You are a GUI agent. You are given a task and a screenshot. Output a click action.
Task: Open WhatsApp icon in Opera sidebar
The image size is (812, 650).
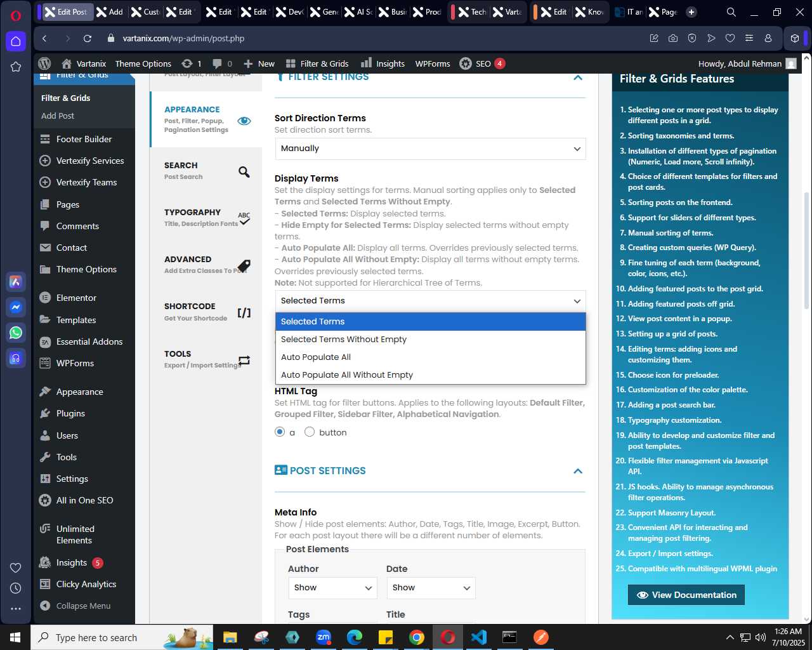tap(16, 333)
